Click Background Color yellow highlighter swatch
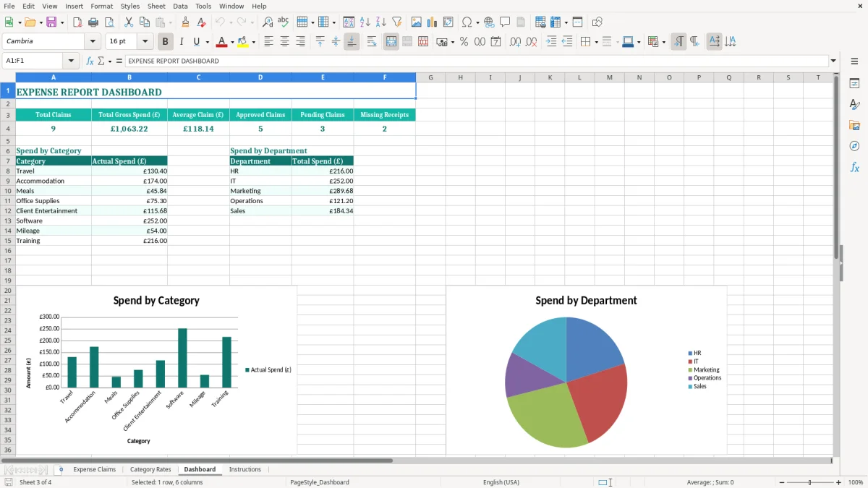Screen dimensions: 868x488 242,42
